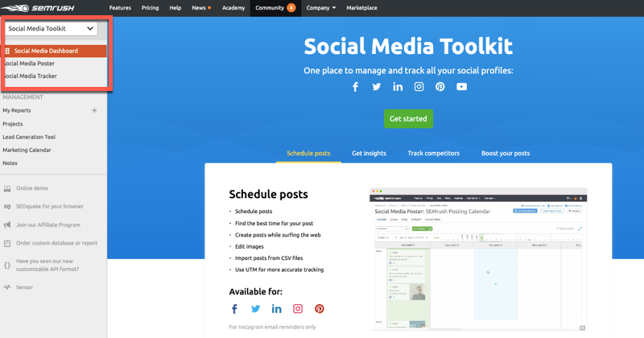Add a new report with plus icon
644x338 pixels.
click(x=94, y=111)
